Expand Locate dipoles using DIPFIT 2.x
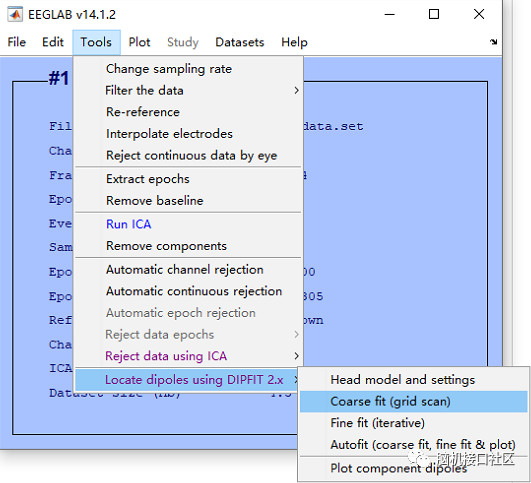The height and width of the screenshot is (483, 531). [x=187, y=380]
